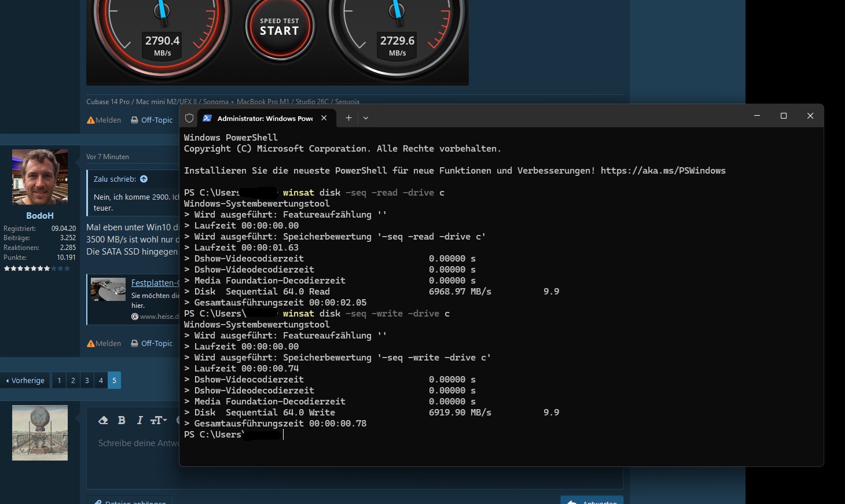Click 'Vor 7 Minuten' post timestamp
The height and width of the screenshot is (504, 845).
tap(108, 157)
